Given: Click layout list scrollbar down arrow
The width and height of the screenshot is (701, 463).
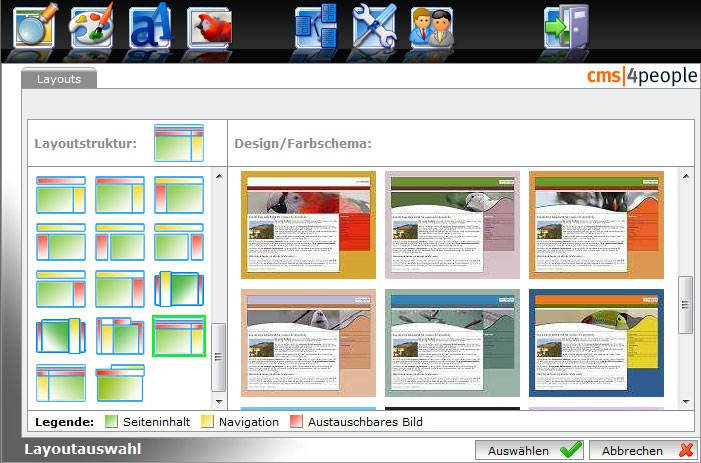Looking at the screenshot, I should 219,401.
